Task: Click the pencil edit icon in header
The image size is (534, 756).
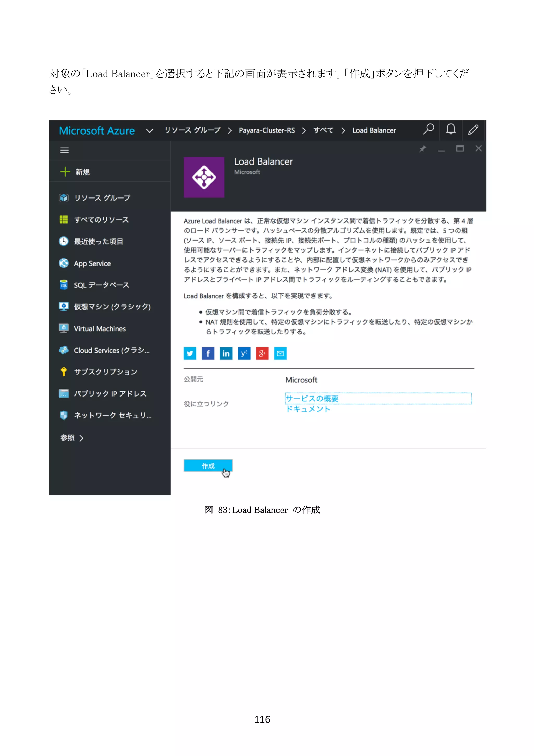Action: pyautogui.click(x=473, y=130)
